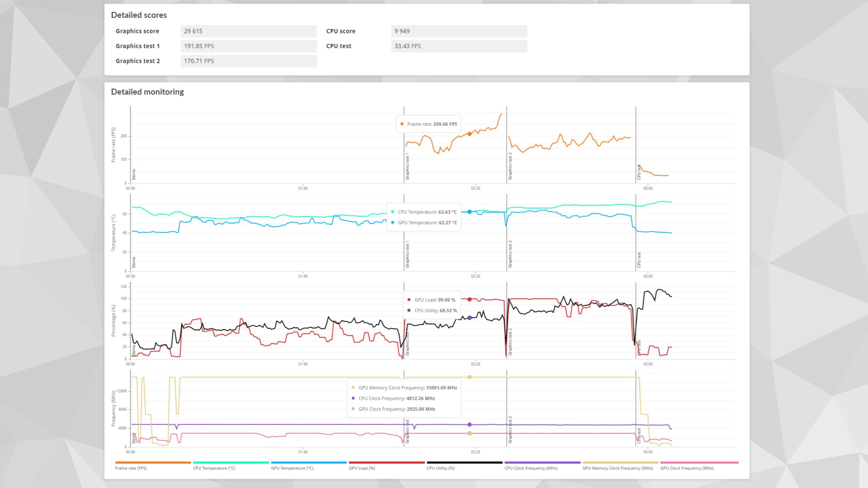This screenshot has width=868, height=488.
Task: Click the blue GPU temperature data point marker
Action: 469,212
